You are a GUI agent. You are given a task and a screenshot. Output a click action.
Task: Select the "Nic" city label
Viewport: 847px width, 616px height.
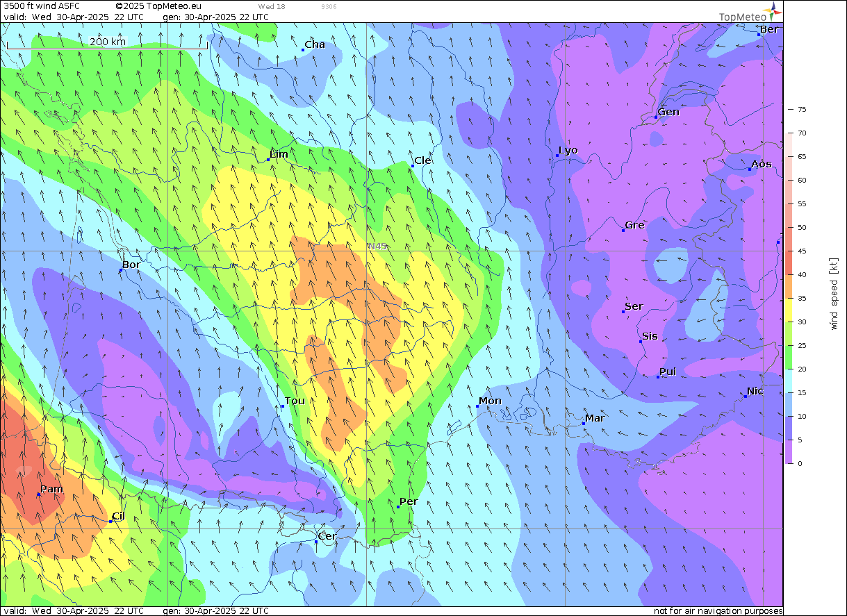pyautogui.click(x=755, y=391)
